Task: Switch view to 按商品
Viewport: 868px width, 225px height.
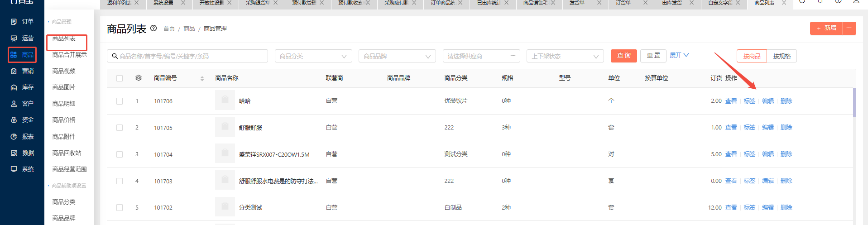Action: [x=752, y=56]
